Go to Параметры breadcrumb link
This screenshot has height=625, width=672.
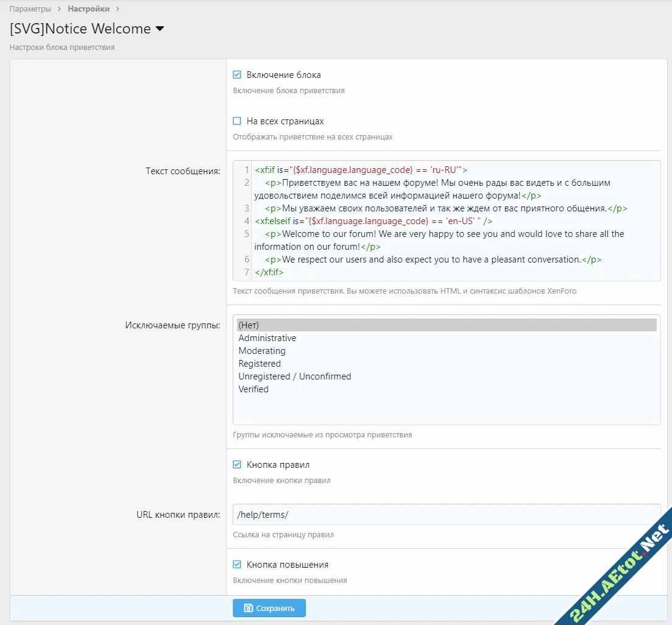pos(30,9)
